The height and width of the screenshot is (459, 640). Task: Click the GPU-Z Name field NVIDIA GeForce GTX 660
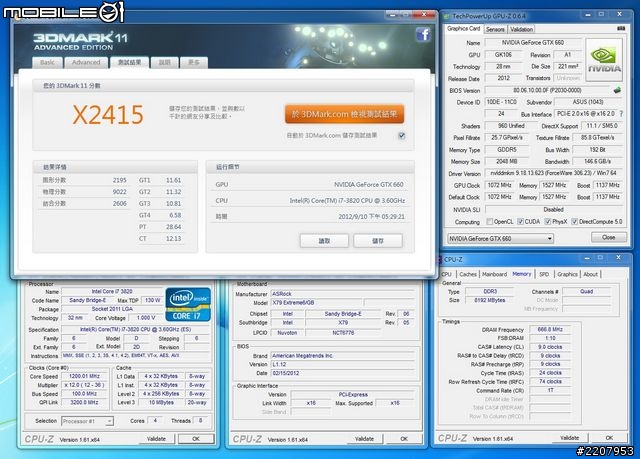pyautogui.click(x=533, y=42)
